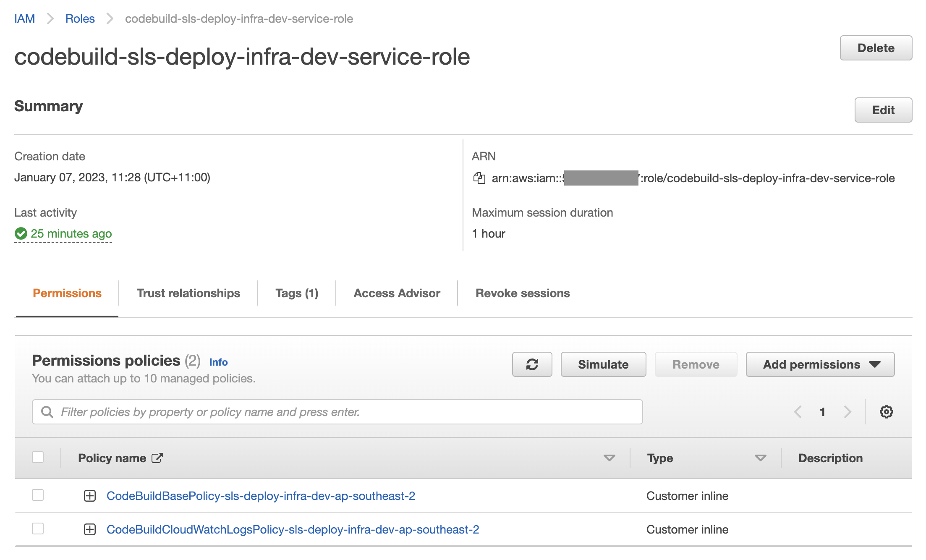
Task: Go to the next page of policies
Action: tap(848, 412)
